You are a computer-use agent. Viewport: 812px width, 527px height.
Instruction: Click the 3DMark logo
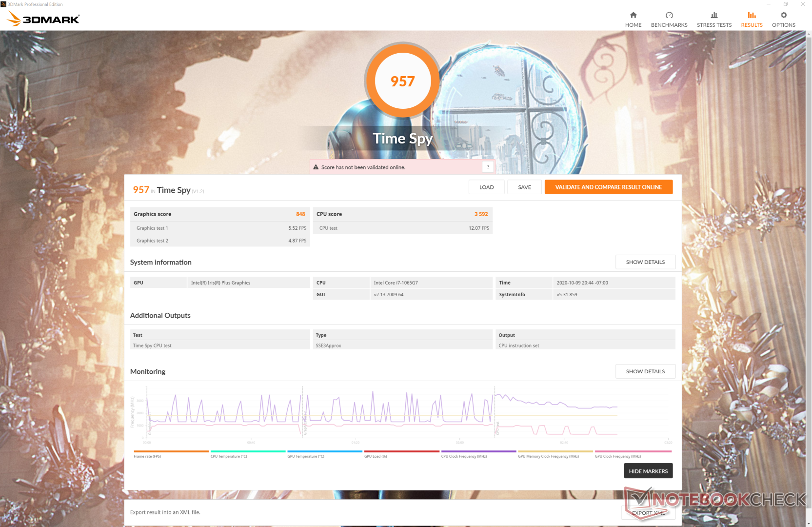43,19
